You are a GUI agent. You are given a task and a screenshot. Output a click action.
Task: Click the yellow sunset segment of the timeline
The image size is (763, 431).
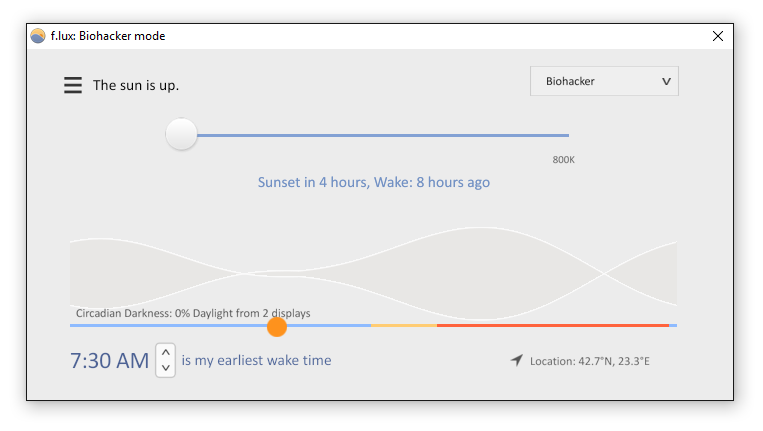click(404, 325)
